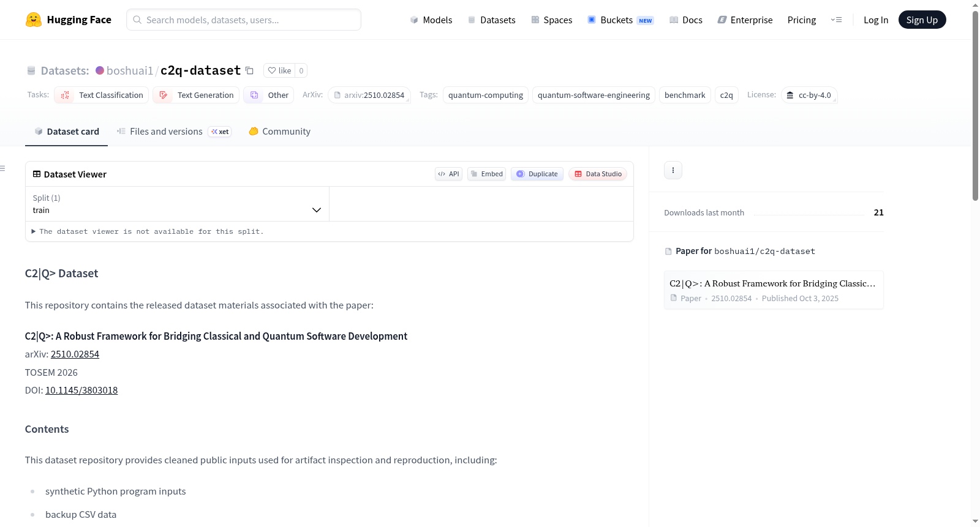Switch to the Community tab
Screen dimensions: 980x527
point(279,132)
